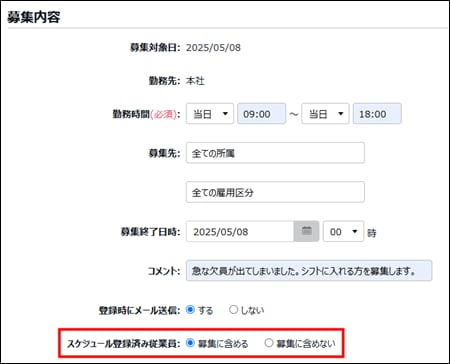Click the コメント text field

click(x=309, y=271)
